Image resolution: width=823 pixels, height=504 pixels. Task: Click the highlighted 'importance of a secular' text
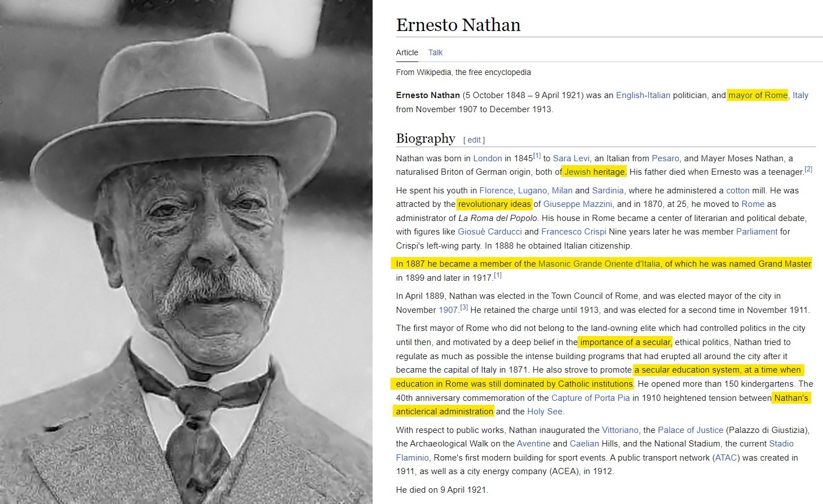[x=626, y=342]
